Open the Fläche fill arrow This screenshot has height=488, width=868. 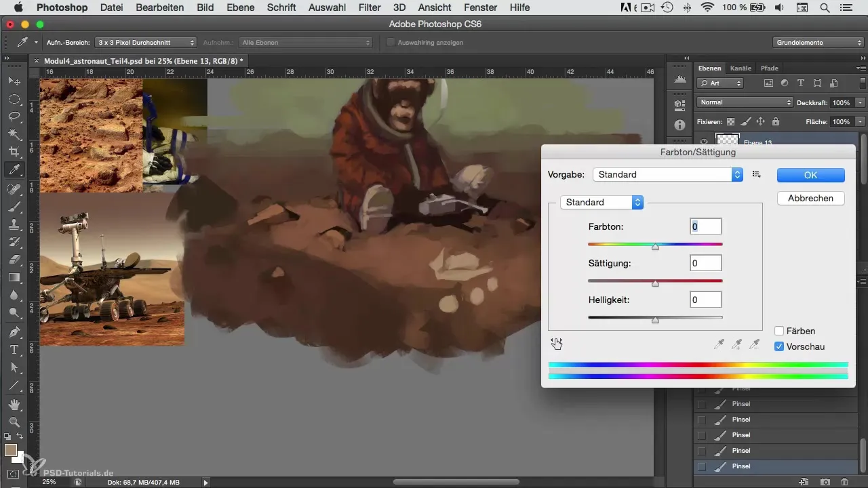(860, 122)
